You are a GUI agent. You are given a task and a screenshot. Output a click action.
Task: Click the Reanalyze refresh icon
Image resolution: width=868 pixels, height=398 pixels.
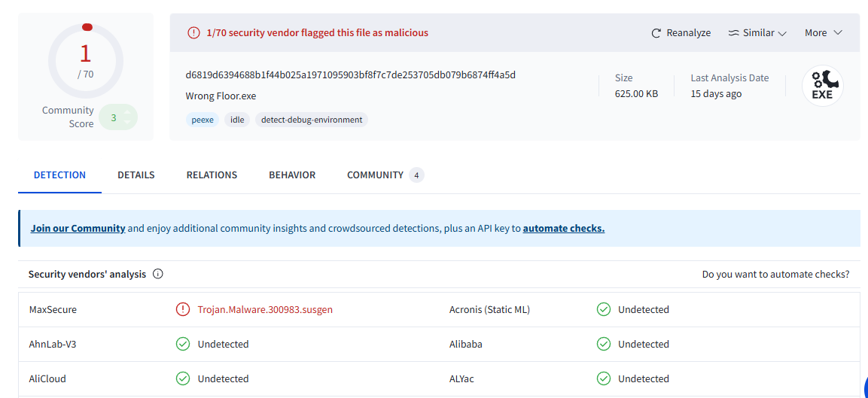click(x=656, y=33)
